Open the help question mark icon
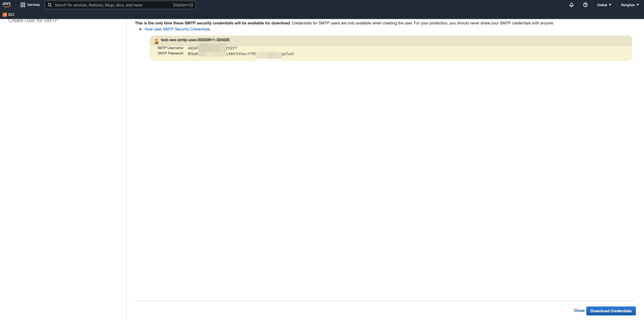The width and height of the screenshot is (644, 320). tap(585, 5)
